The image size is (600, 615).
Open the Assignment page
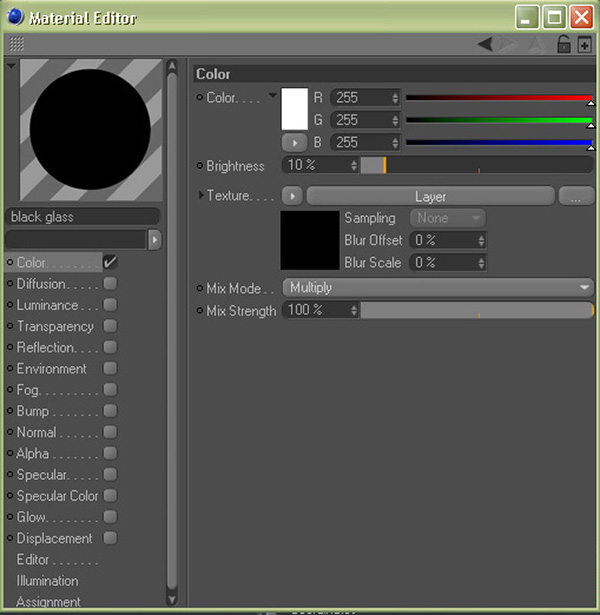click(48, 602)
